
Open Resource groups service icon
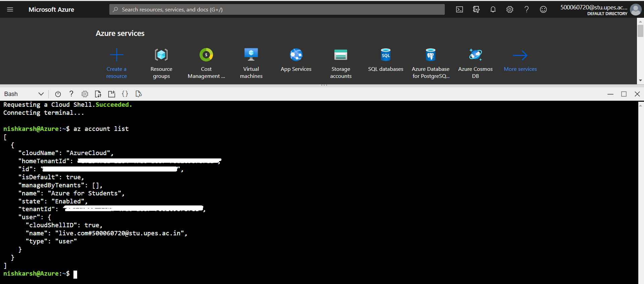161,55
